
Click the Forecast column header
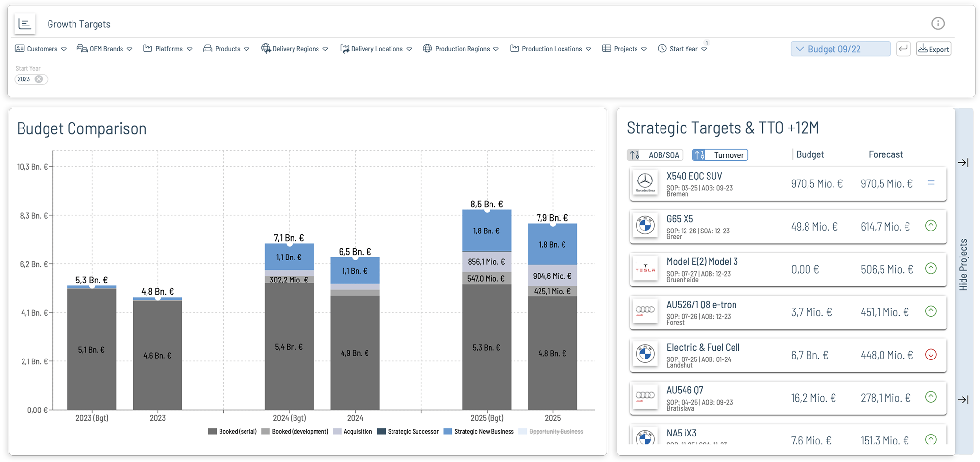[885, 154]
